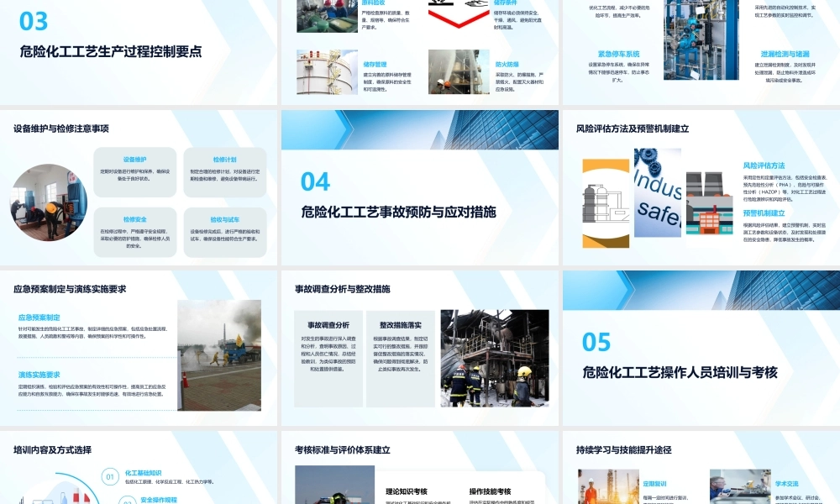Click the photo beside 学术交流

740,487
